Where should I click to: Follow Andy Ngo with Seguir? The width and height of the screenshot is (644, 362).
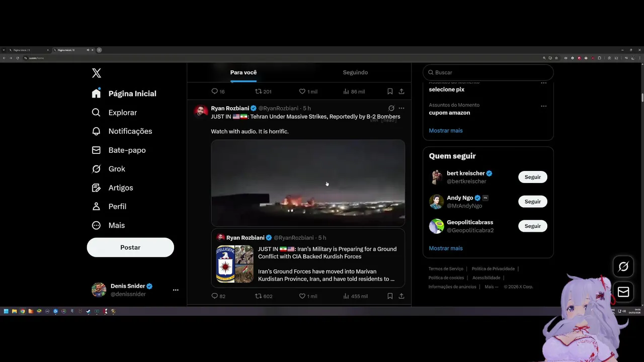533,202
